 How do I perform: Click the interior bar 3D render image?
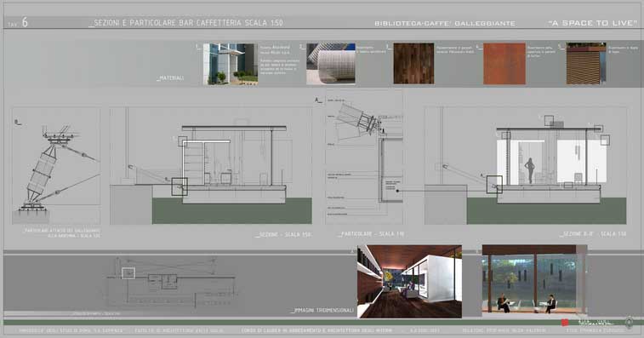tap(409, 282)
